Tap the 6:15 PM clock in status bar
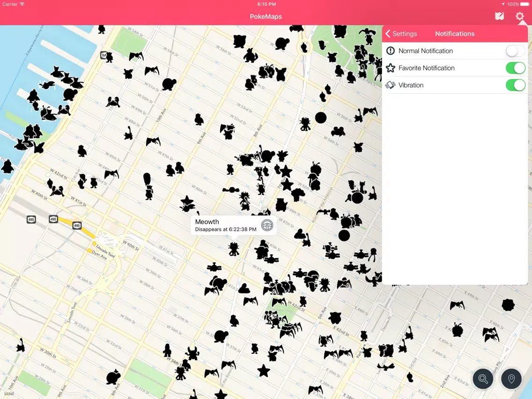The height and width of the screenshot is (399, 532). pyautogui.click(x=266, y=4)
